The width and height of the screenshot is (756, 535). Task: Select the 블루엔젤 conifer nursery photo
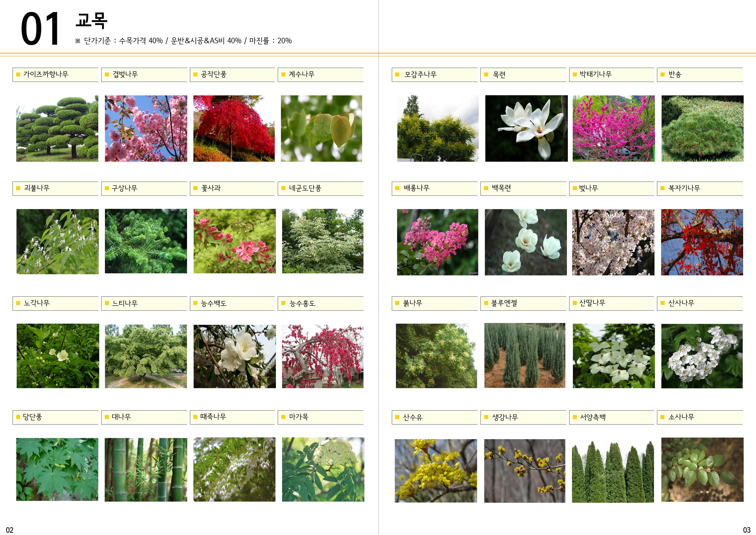click(525, 355)
